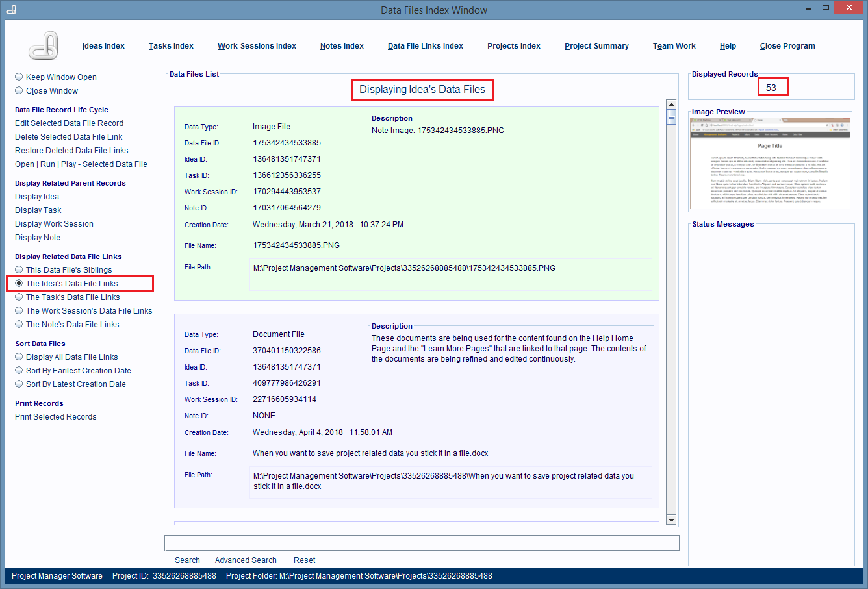Click file name When you want to save...docx
This screenshot has width=868, height=589.
[370, 453]
